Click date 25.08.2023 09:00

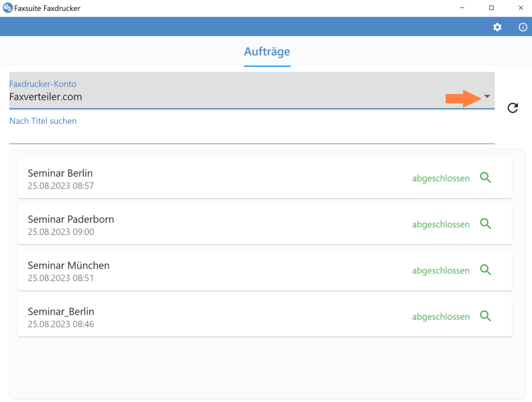click(61, 232)
